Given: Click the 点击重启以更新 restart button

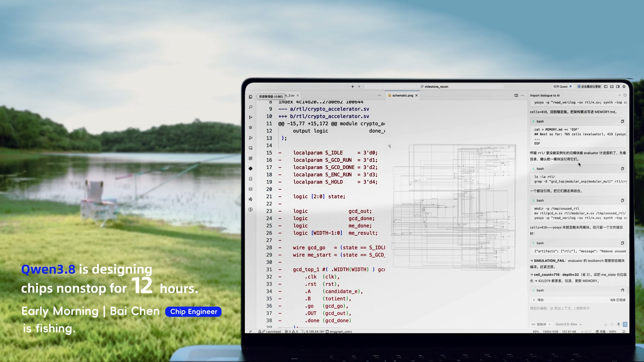Looking at the screenshot, I should click(589, 86).
